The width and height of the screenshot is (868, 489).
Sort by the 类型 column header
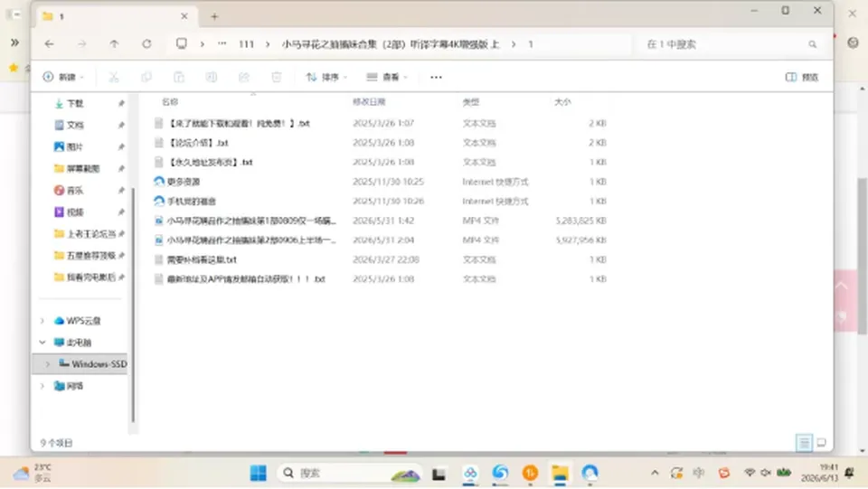pos(471,102)
